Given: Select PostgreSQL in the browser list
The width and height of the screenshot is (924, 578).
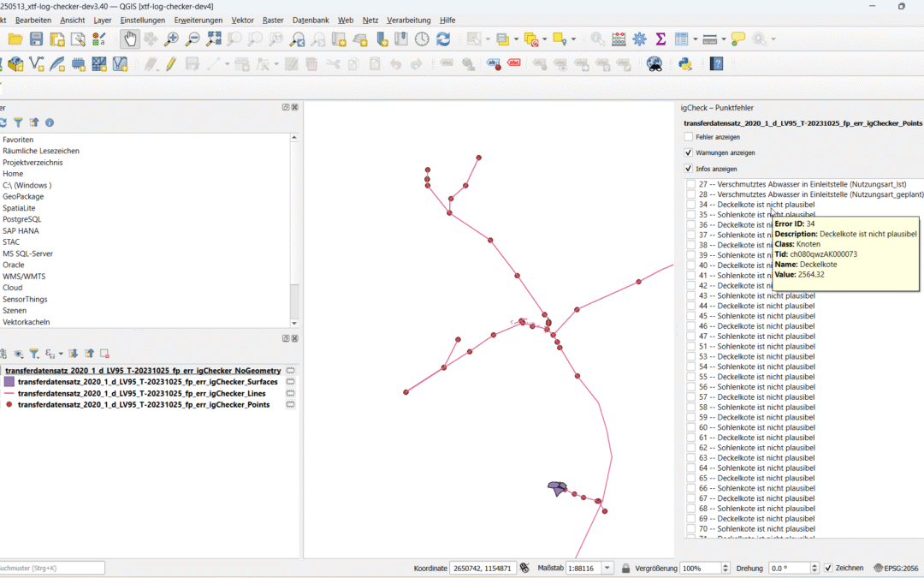Looking at the screenshot, I should (x=21, y=219).
